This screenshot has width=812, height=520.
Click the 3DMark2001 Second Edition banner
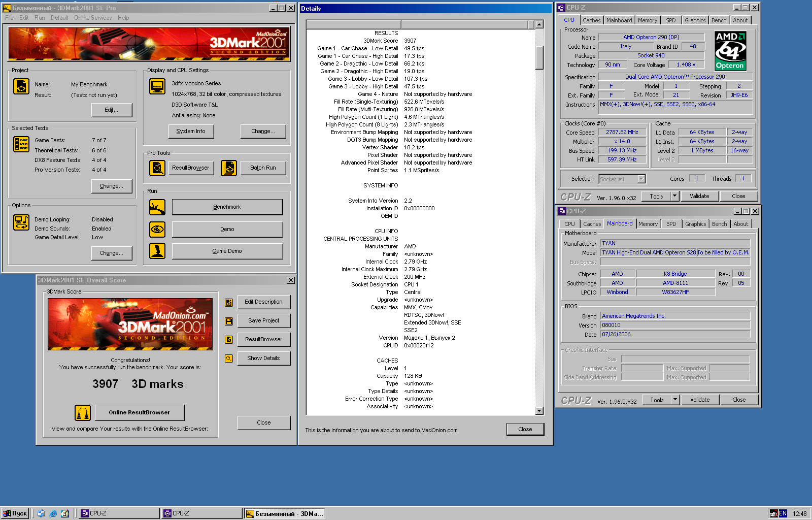tap(149, 44)
